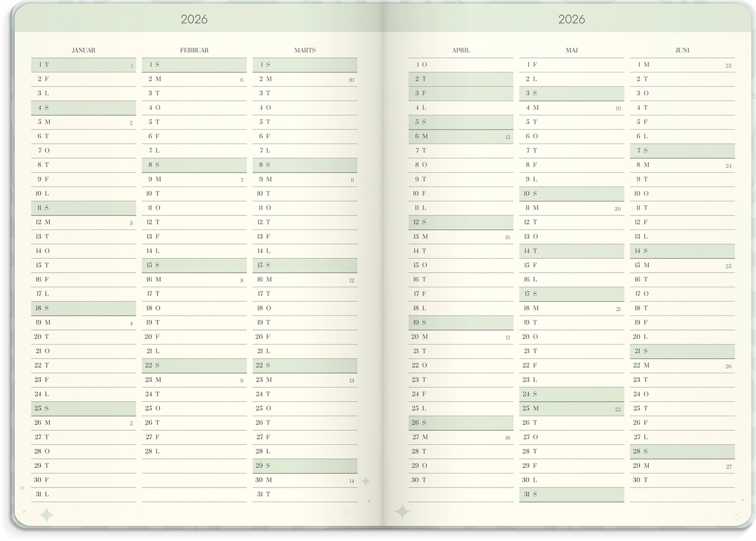Click the 2026 title on the left page

[x=194, y=20]
